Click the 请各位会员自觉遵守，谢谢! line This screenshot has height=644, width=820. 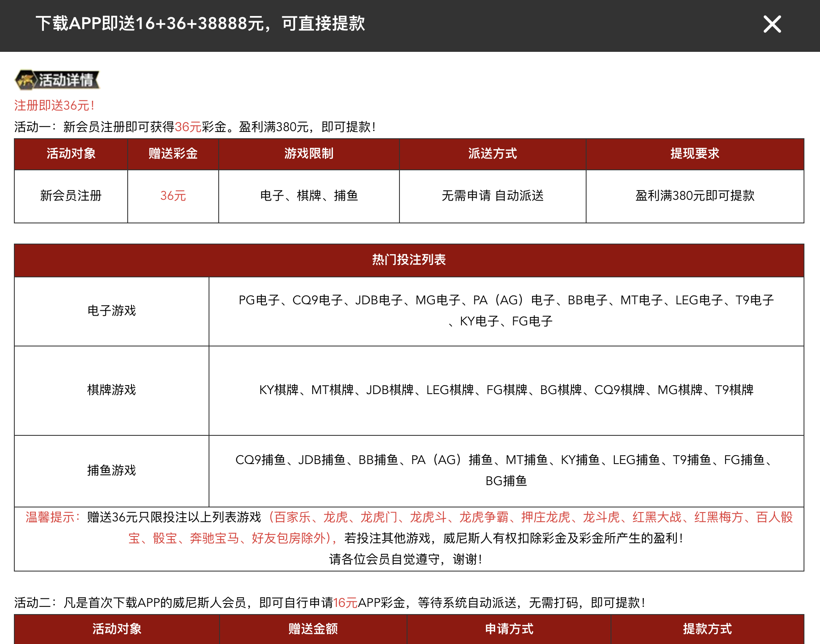[x=405, y=559]
